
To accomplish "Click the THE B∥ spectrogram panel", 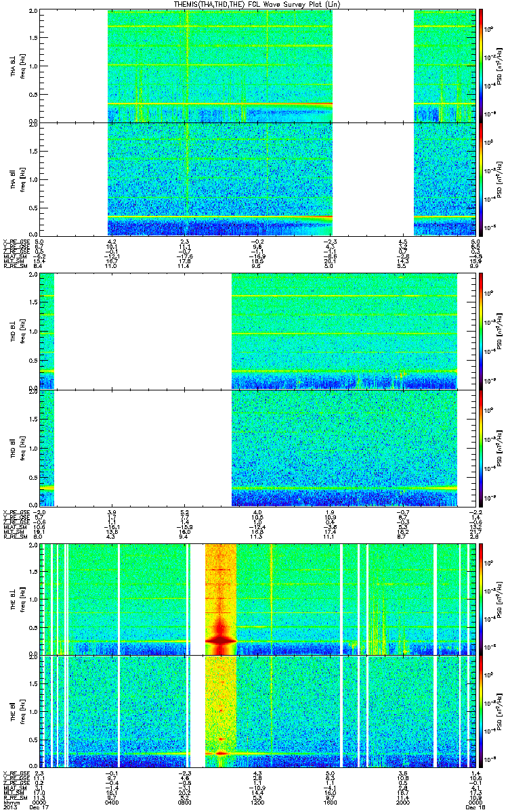I will coord(257,711).
